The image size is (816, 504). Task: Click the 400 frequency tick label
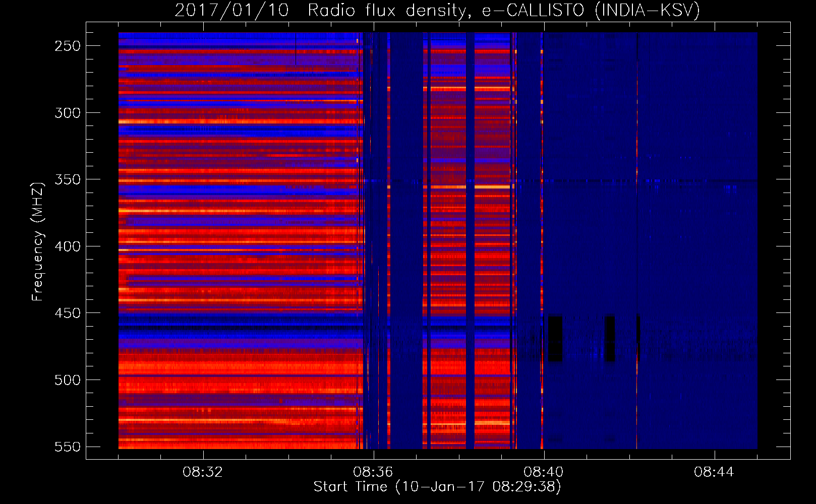[68, 246]
